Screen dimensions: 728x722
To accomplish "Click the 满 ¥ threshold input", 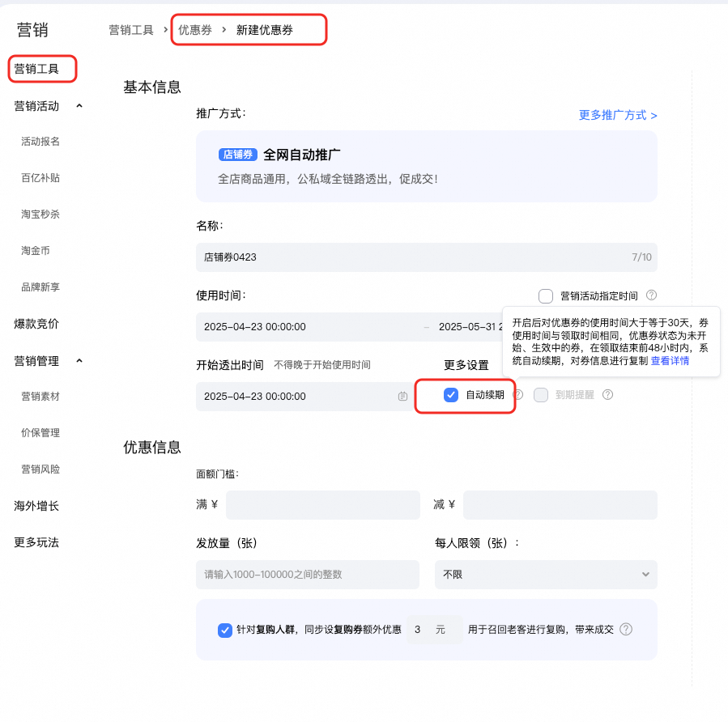I will (x=323, y=505).
